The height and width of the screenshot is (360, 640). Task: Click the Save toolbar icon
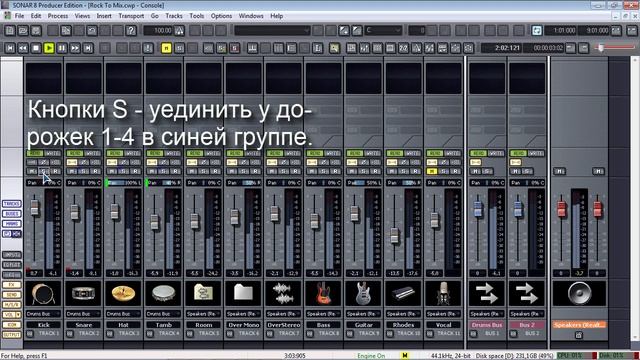click(36, 31)
